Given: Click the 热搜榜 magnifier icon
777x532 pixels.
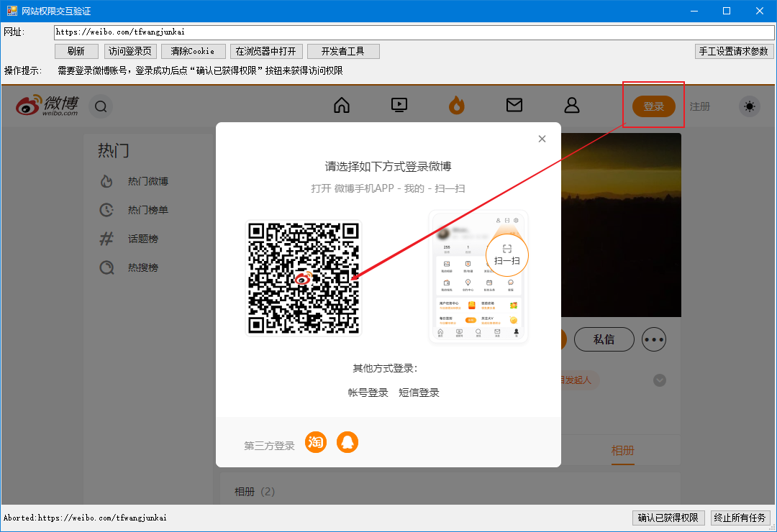Looking at the screenshot, I should 106,267.
